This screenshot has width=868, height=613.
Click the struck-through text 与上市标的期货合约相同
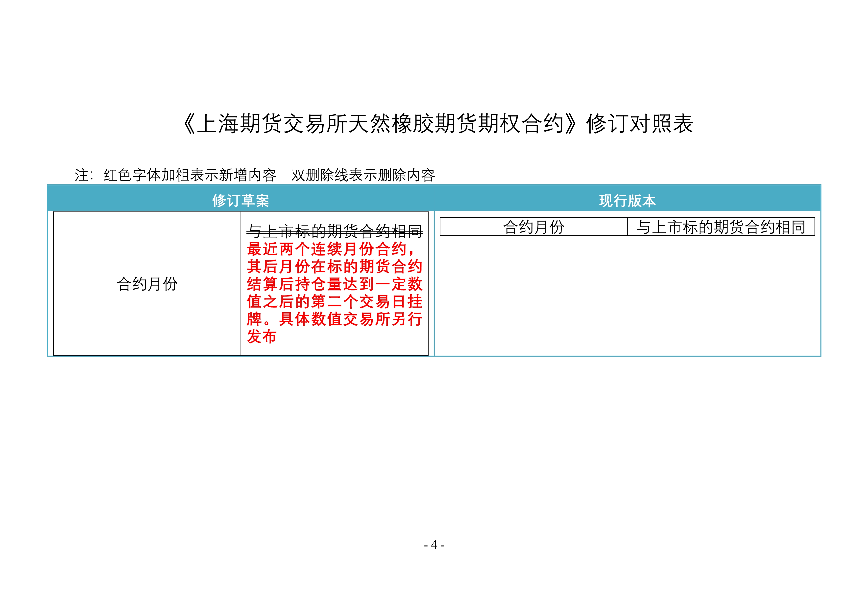pyautogui.click(x=335, y=231)
